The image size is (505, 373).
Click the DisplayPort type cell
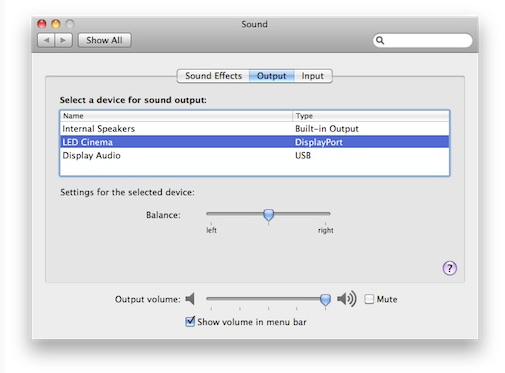(319, 142)
